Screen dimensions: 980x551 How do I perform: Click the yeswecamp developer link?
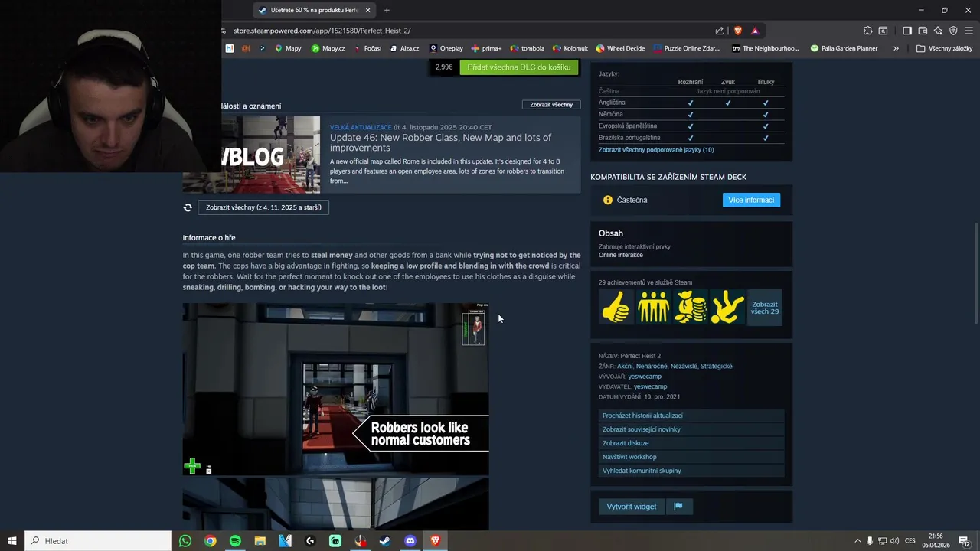(x=645, y=377)
